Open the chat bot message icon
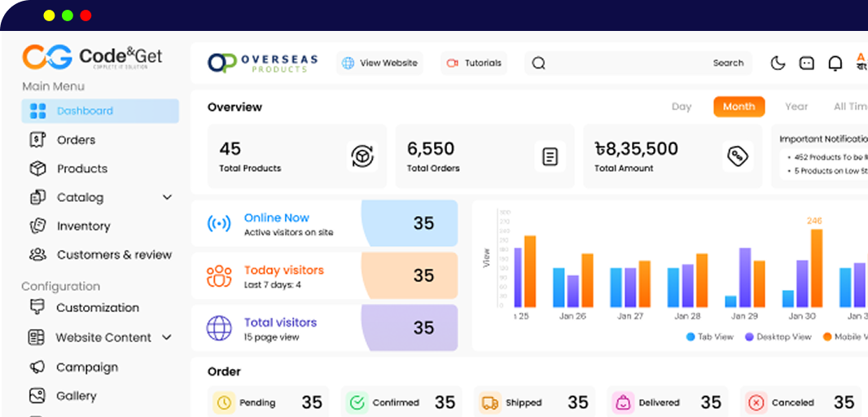868x417 pixels. point(807,64)
